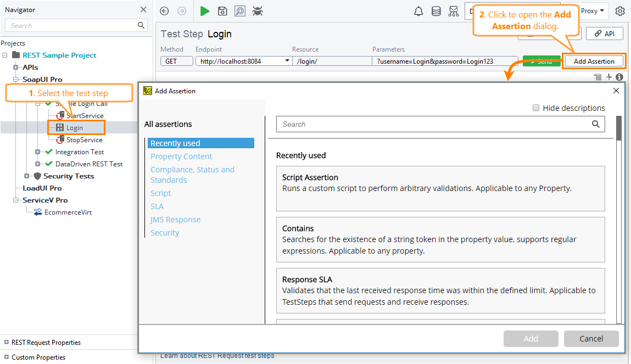This screenshot has height=364, width=631.
Task: Open the Endpoint dropdown arrow
Action: [287, 61]
